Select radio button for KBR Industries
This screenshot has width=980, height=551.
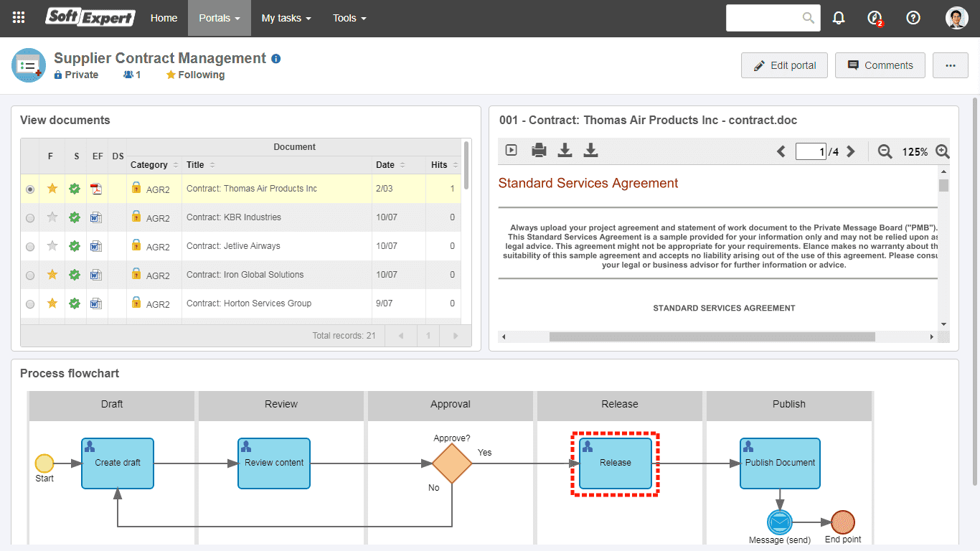(30, 218)
